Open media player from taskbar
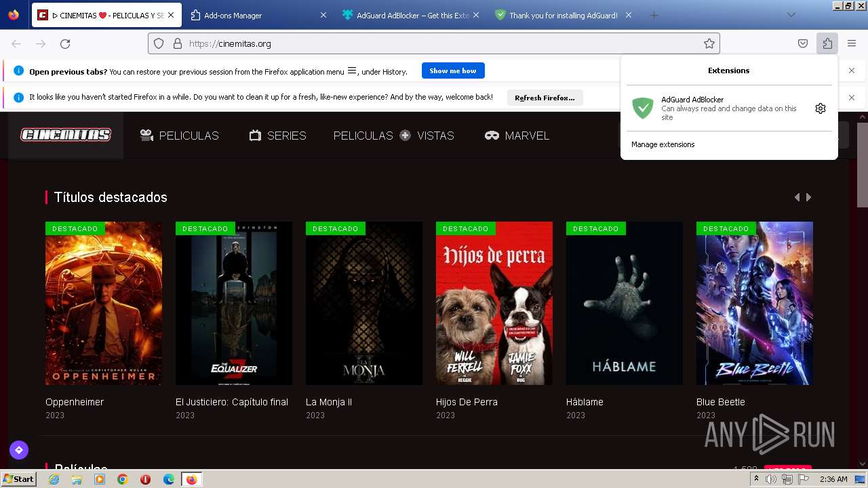The width and height of the screenshot is (868, 488). [100, 479]
